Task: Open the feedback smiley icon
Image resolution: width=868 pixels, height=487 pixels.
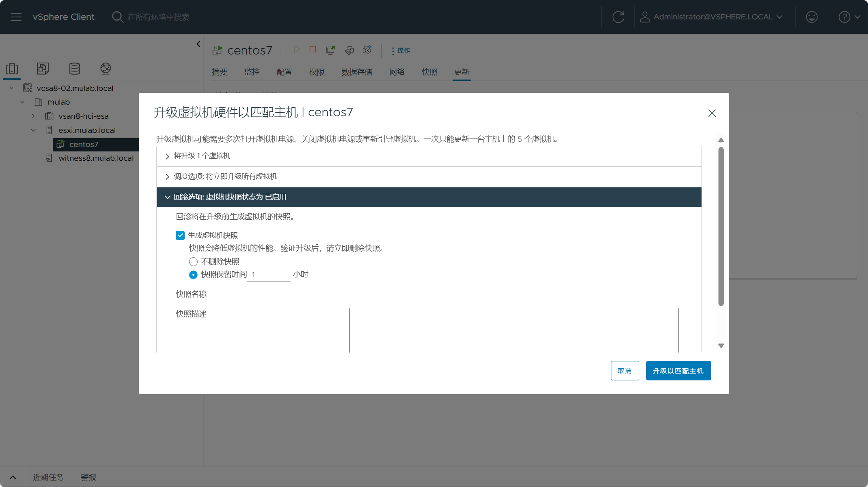Action: pyautogui.click(x=811, y=17)
